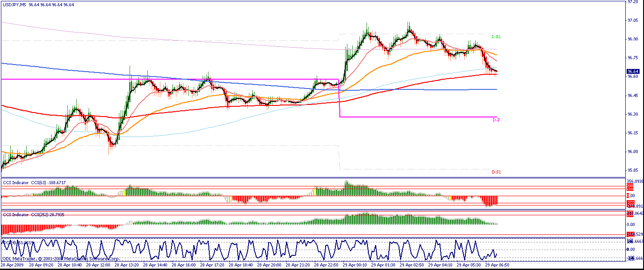Select the D-S1 support pivot label

[497, 172]
